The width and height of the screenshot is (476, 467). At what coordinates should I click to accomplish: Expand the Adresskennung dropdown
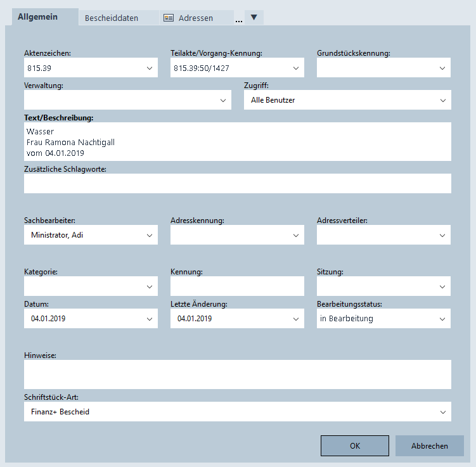(x=296, y=236)
